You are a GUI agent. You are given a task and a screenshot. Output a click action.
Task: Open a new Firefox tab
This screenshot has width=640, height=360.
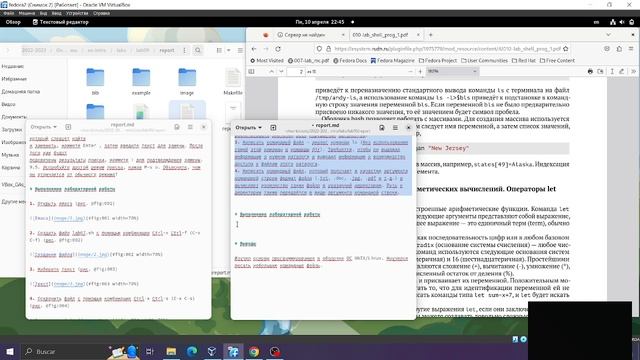pyautogui.click(x=430, y=35)
